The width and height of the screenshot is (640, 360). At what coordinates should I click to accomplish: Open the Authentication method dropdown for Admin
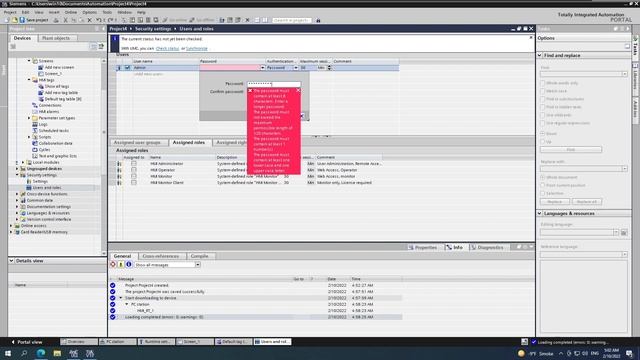pyautogui.click(x=296, y=68)
